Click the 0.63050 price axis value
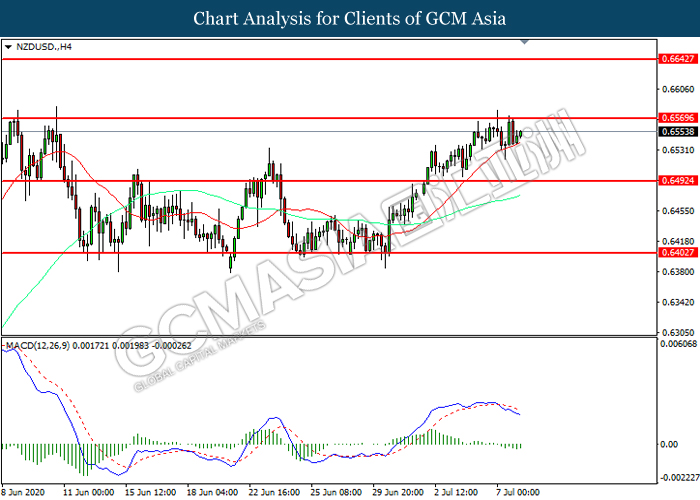The image size is (700, 500). point(678,333)
